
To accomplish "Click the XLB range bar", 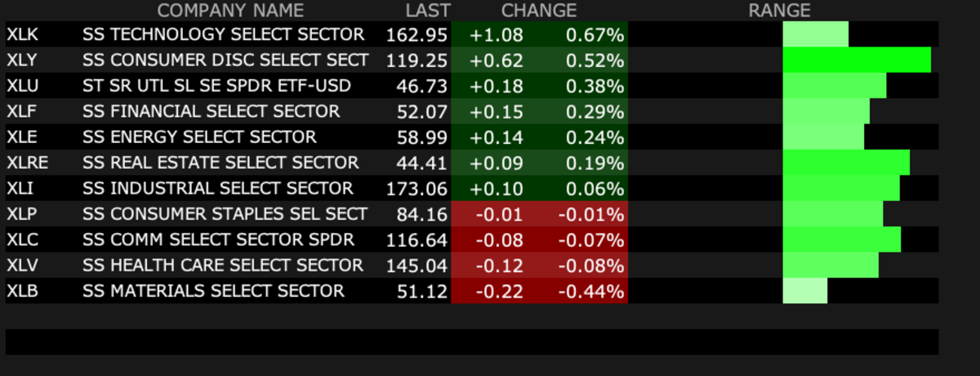I will (805, 291).
